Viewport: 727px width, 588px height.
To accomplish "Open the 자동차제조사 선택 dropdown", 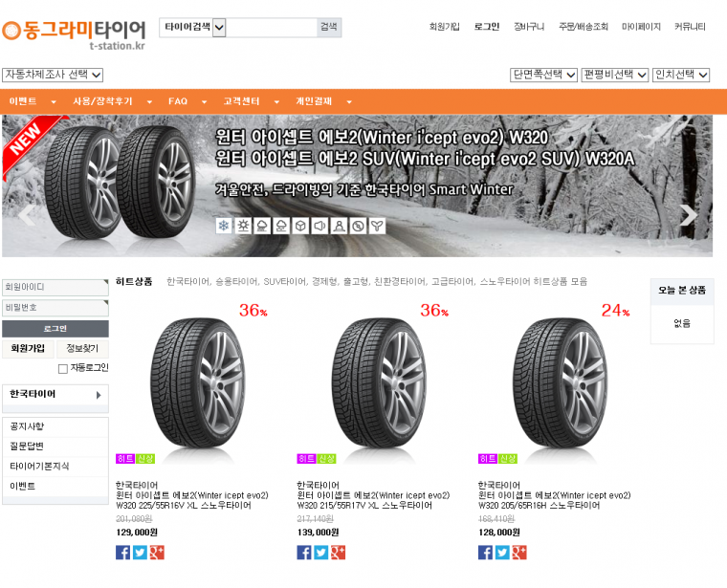I will coord(53,75).
